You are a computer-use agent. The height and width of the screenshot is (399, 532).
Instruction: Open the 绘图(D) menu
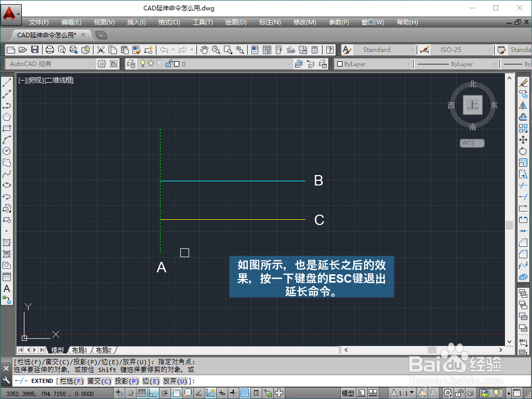[236, 22]
